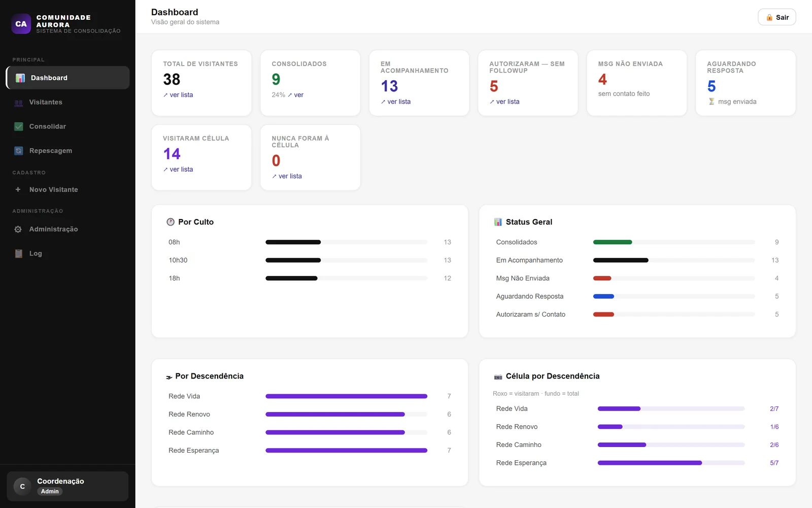This screenshot has width=812, height=508.
Task: Click the Log notebook icon
Action: click(x=19, y=253)
